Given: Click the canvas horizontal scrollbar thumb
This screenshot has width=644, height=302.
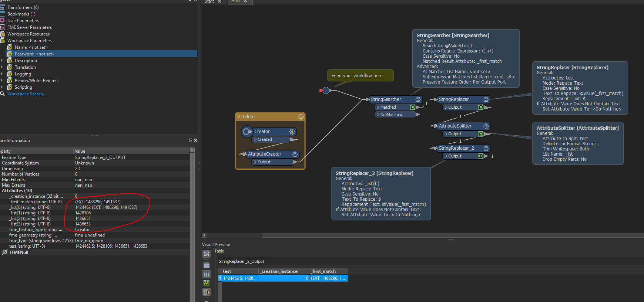Looking at the screenshot, I should pos(453,235).
